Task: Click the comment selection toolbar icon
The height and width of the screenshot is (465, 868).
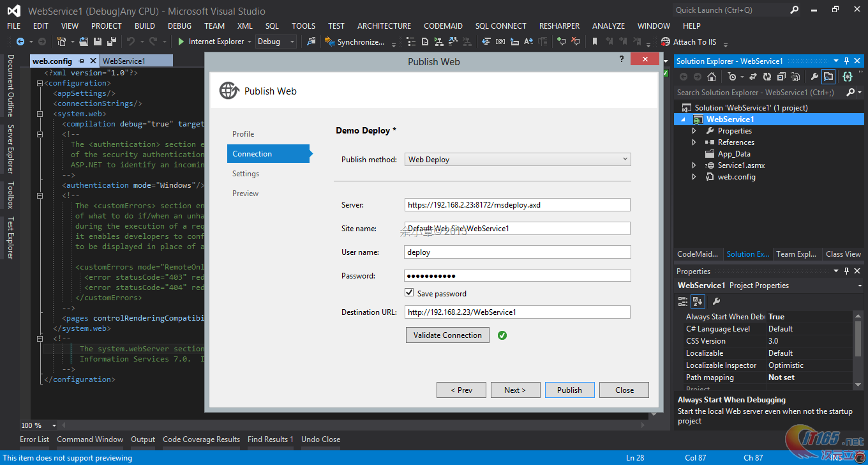Action: 561,42
